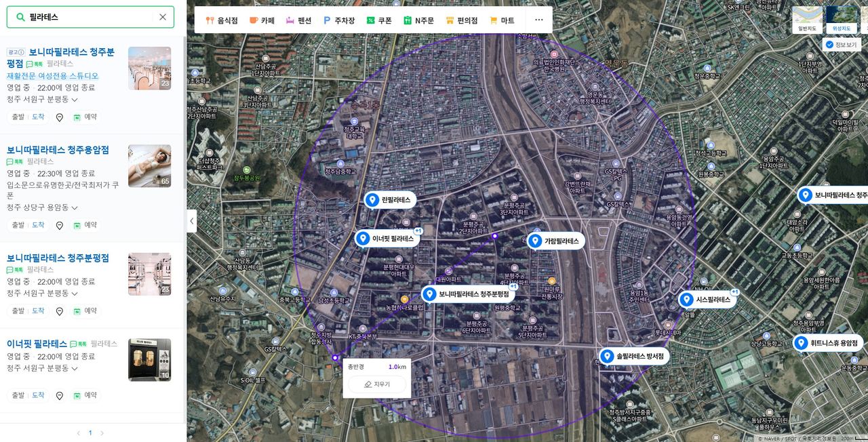
Task: Click the 필라테스 search input field
Action: (x=92, y=17)
